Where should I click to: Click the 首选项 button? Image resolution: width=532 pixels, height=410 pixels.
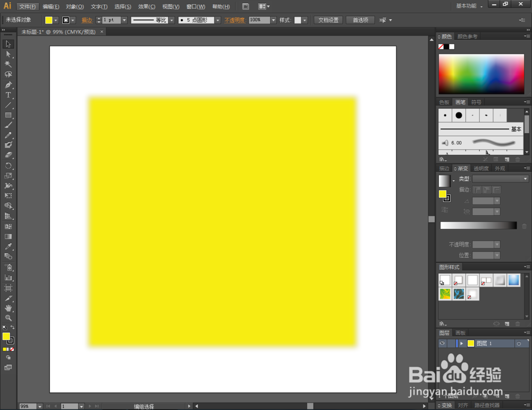tap(360, 20)
